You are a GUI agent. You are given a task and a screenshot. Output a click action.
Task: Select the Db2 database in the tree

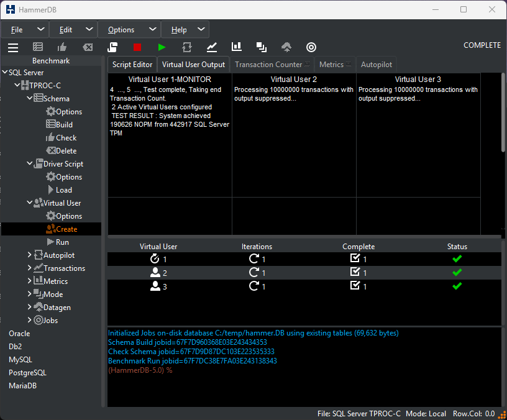point(15,347)
